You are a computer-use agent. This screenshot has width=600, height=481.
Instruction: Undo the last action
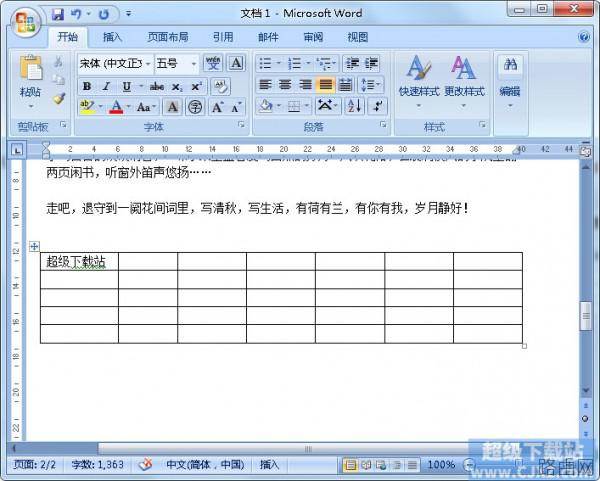tap(76, 15)
